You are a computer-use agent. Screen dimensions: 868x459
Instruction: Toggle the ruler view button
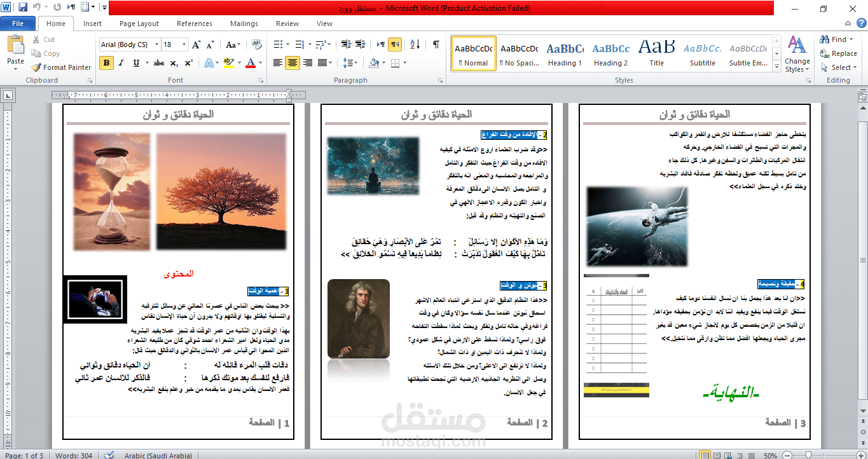[862, 96]
